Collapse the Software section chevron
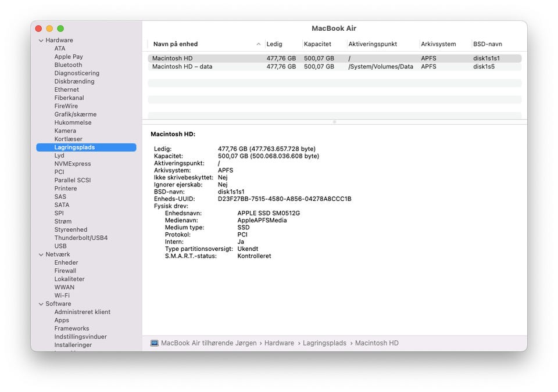The image size is (558, 392). (41, 304)
